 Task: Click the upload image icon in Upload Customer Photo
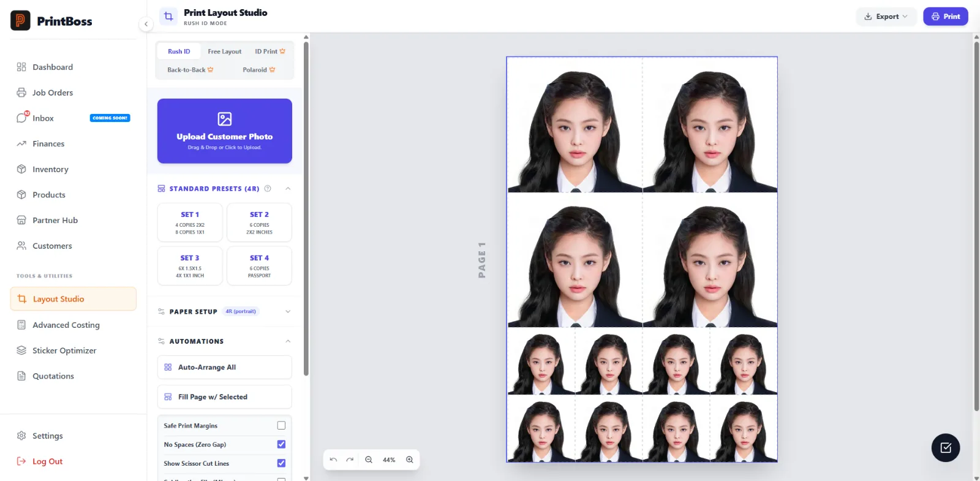225,119
